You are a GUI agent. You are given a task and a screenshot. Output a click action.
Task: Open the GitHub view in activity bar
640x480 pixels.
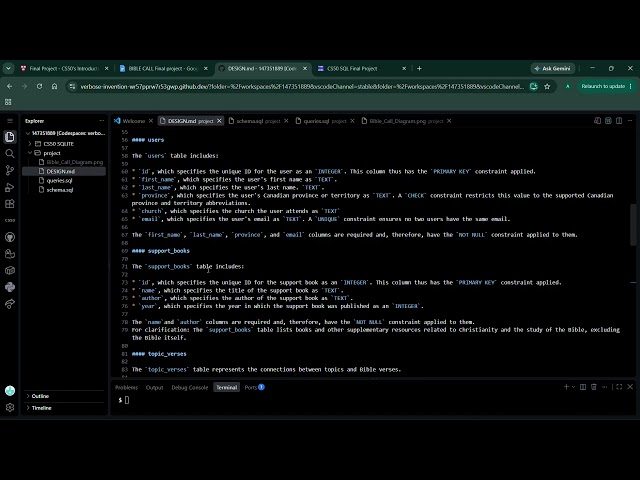tap(10, 237)
